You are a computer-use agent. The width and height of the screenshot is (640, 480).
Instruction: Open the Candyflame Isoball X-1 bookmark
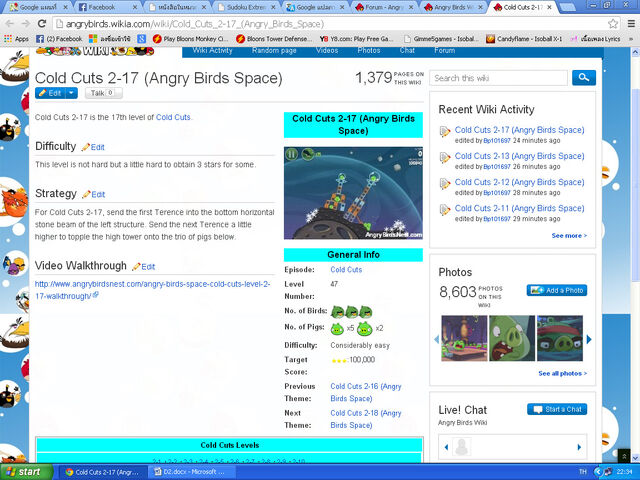524,39
